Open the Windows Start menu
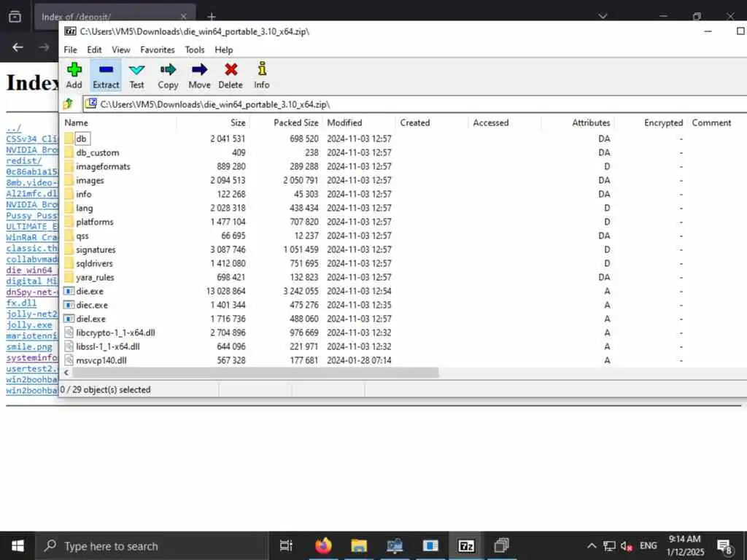 [18, 545]
